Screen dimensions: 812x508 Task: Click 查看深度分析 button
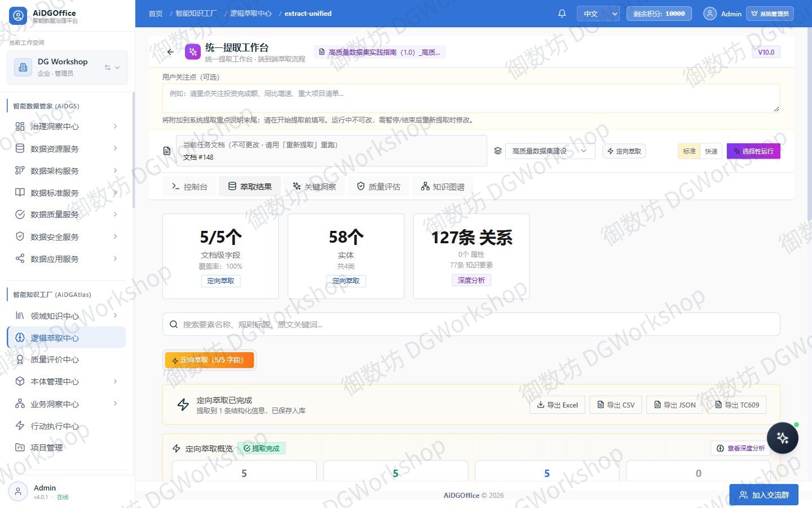(740, 448)
